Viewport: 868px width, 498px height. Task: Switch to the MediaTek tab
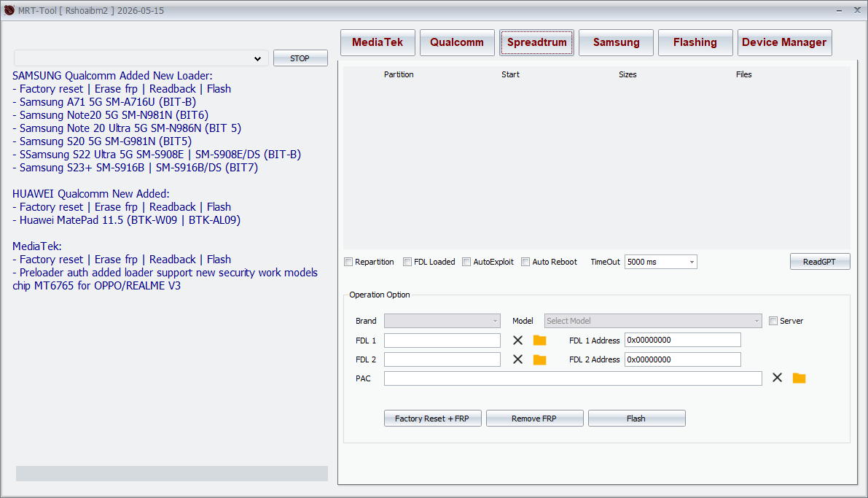pos(378,42)
